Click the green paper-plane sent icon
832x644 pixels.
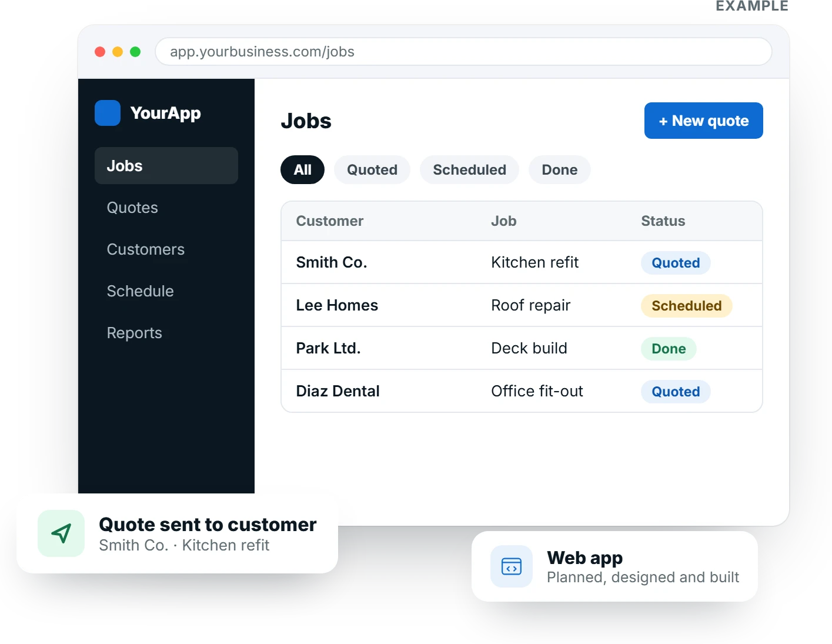click(x=61, y=533)
